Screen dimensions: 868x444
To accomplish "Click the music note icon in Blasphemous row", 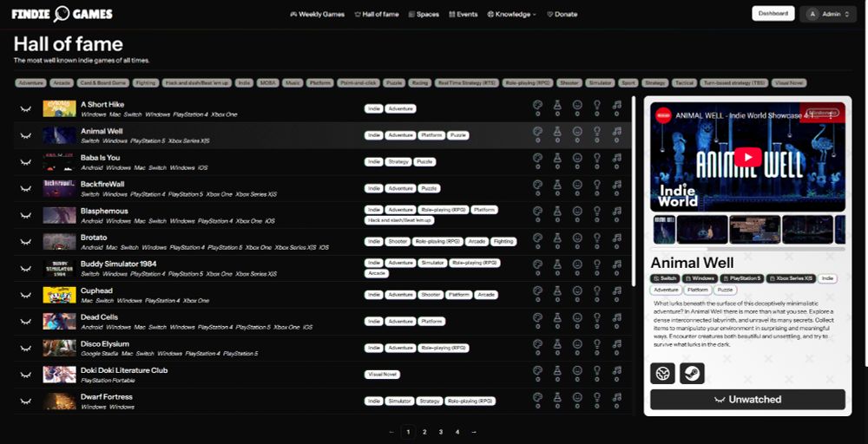I will coord(617,211).
